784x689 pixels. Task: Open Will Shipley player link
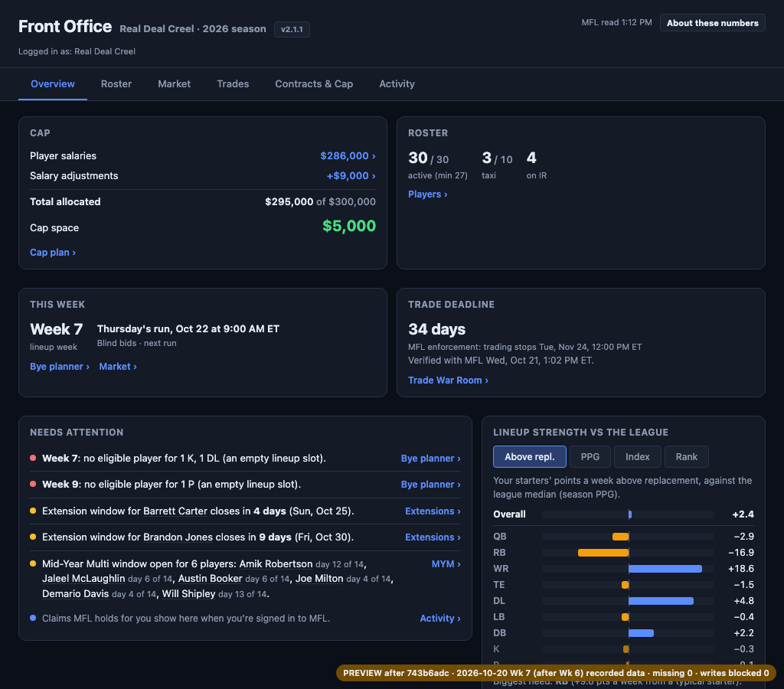coord(188,594)
